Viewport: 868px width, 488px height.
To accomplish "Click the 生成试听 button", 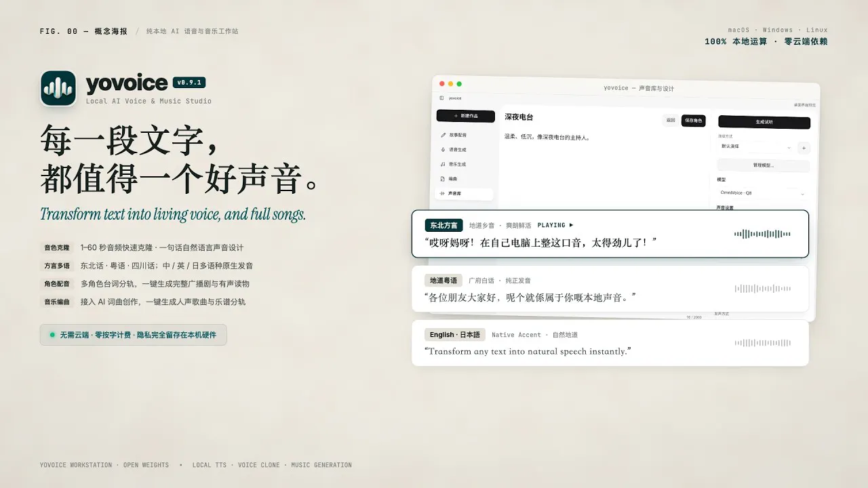I will (764, 123).
